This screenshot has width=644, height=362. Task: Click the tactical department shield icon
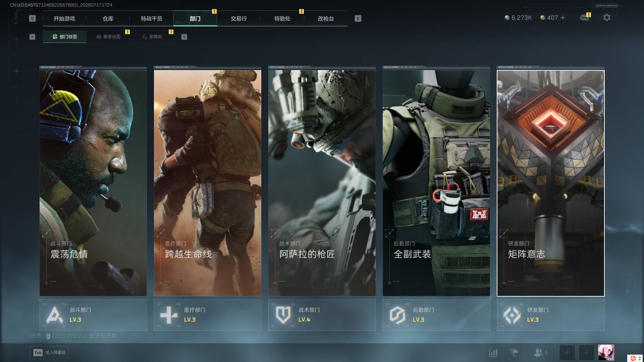(283, 315)
